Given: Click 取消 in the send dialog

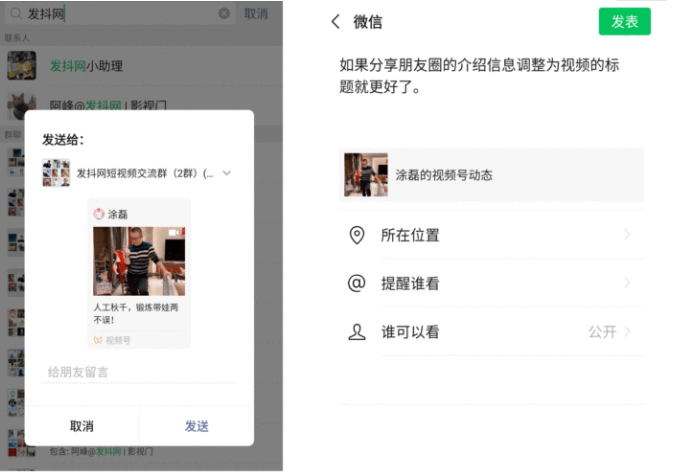Looking at the screenshot, I should pyautogui.click(x=82, y=426).
